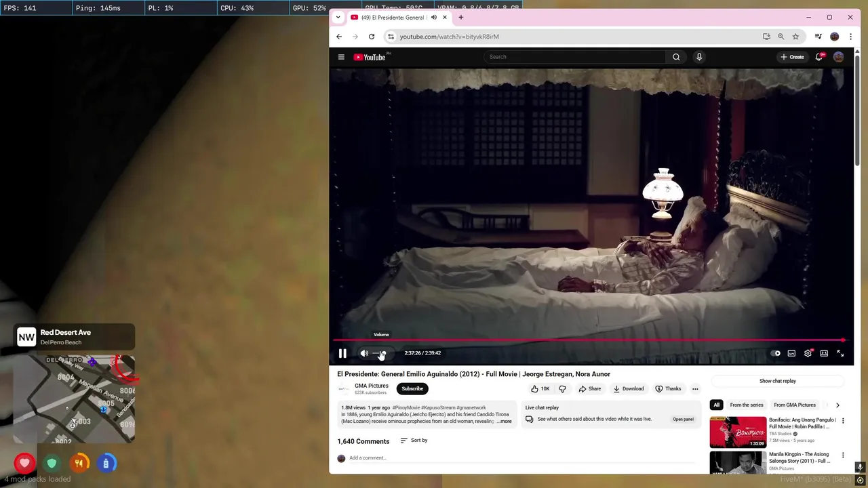Open the live chat replay panel
Screen dimensions: 868x488
click(683, 420)
